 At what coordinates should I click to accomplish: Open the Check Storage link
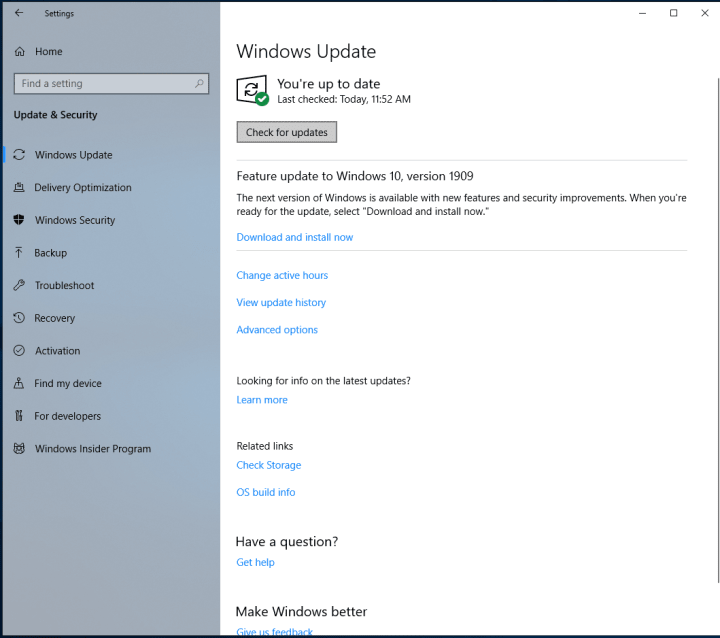click(269, 465)
